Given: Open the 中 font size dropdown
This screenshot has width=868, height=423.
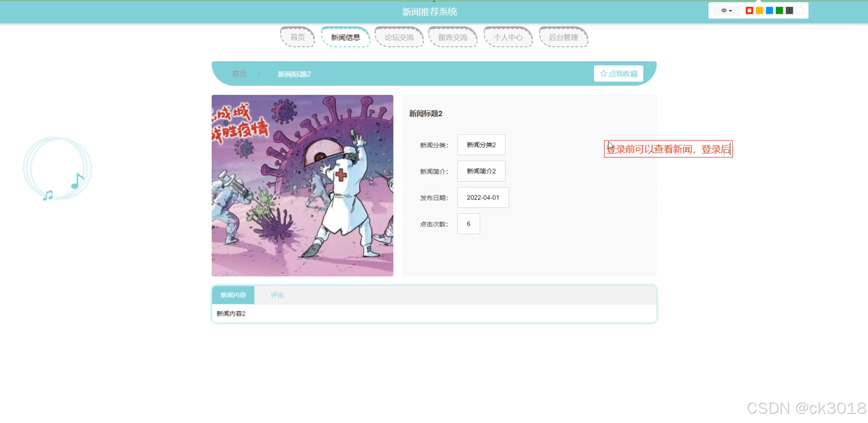Looking at the screenshot, I should 726,11.
